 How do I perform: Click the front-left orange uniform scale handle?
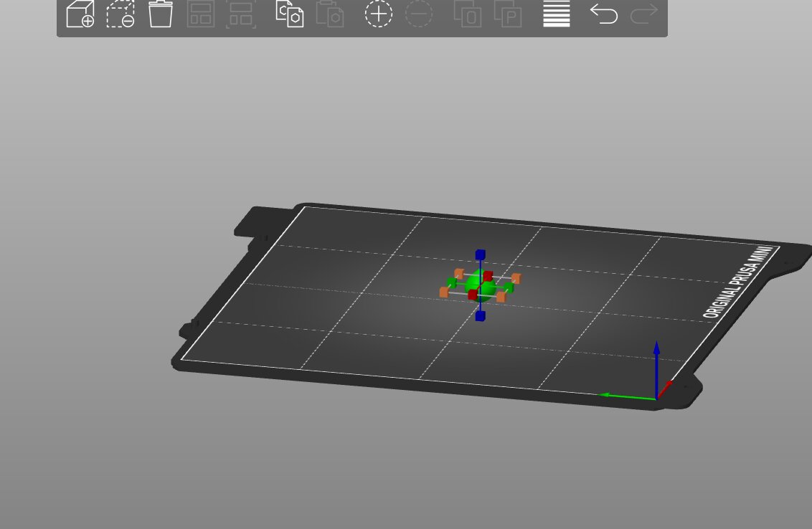coord(444,292)
